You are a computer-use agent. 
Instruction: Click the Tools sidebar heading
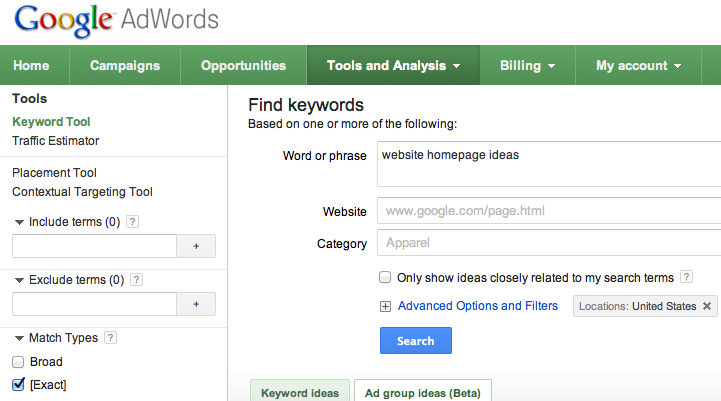click(29, 98)
